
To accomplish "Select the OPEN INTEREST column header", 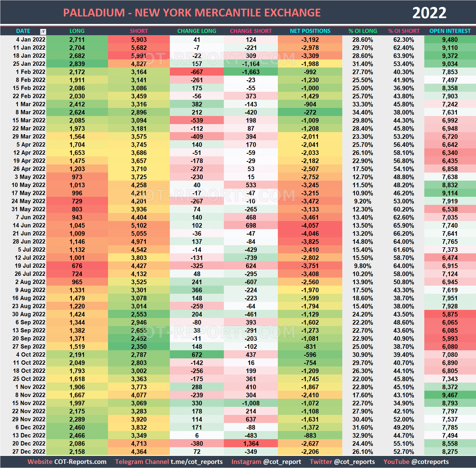I will click(x=449, y=31).
